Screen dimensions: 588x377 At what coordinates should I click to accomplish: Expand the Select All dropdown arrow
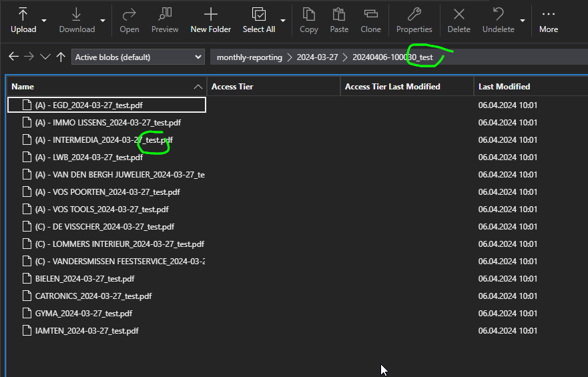(283, 21)
